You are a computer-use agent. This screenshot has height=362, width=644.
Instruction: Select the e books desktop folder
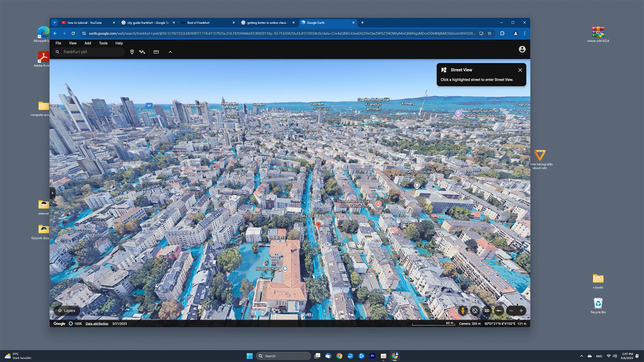598,281
